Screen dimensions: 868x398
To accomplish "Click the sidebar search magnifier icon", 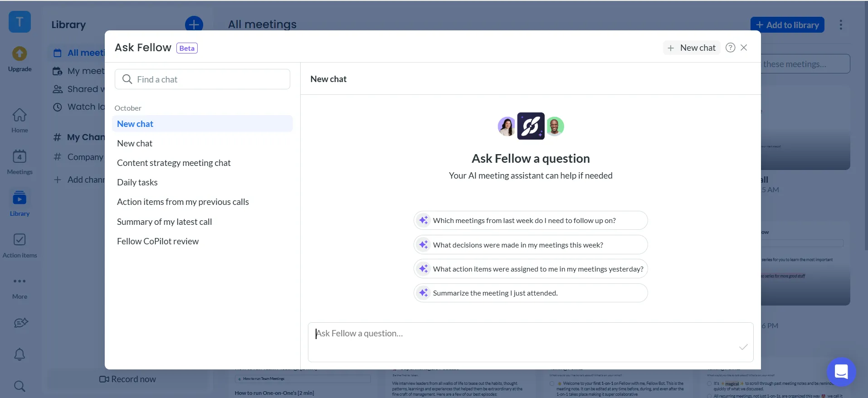I will point(20,386).
